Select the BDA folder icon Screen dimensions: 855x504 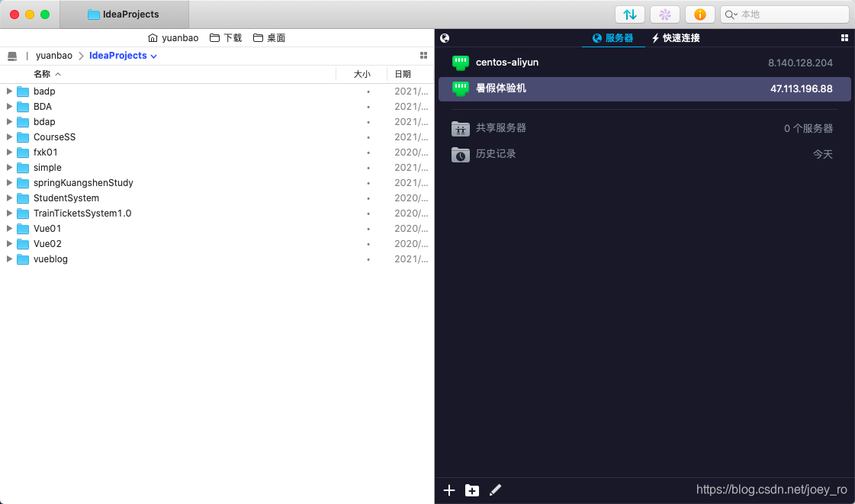point(23,106)
